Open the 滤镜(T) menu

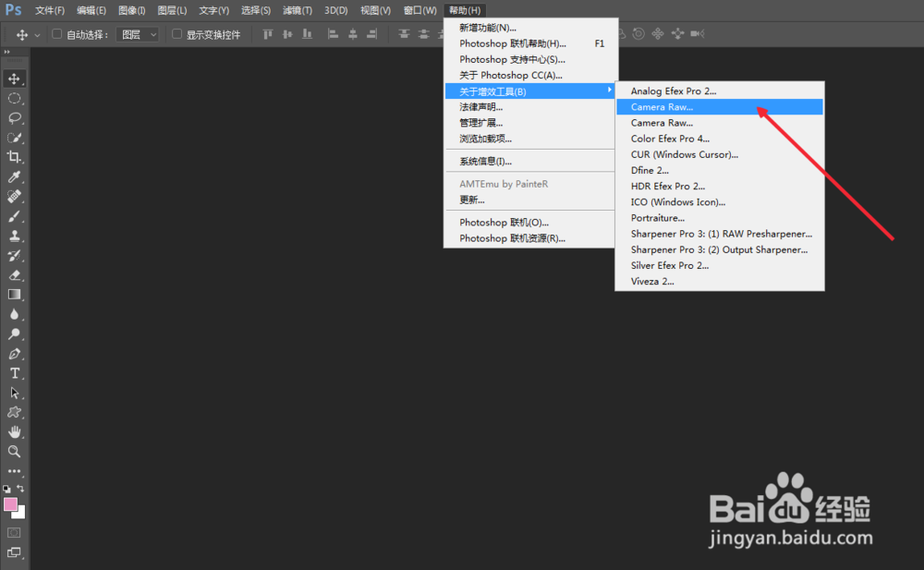[x=298, y=10]
